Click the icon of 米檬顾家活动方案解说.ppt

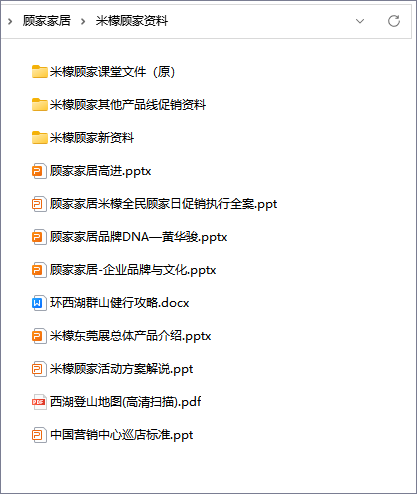[39, 369]
